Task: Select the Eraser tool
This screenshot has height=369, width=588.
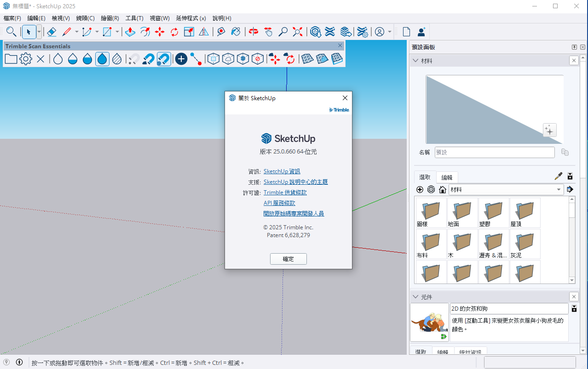Action: coord(52,32)
